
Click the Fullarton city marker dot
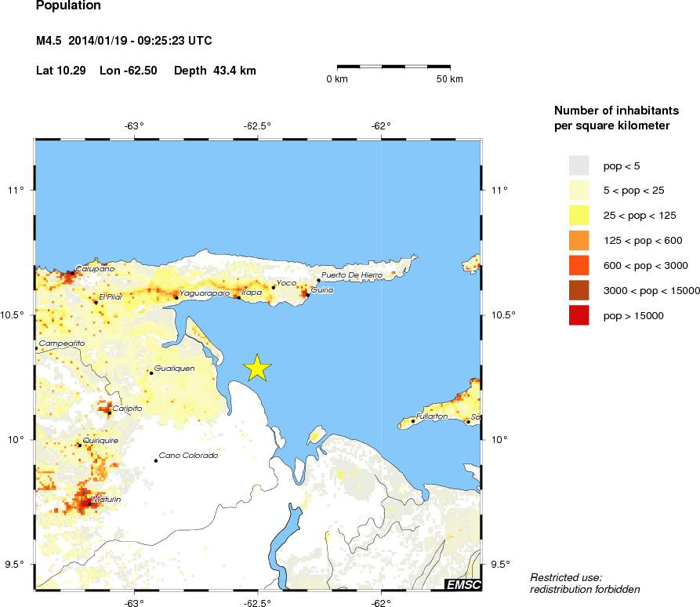coord(413,421)
